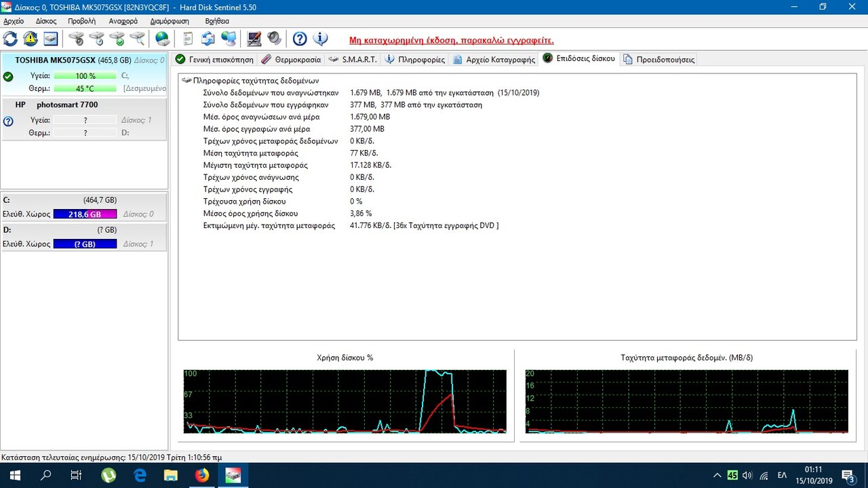The width and height of the screenshot is (868, 488).
Task: Select the C: partition (464,7 GB) row
Action: pos(84,207)
